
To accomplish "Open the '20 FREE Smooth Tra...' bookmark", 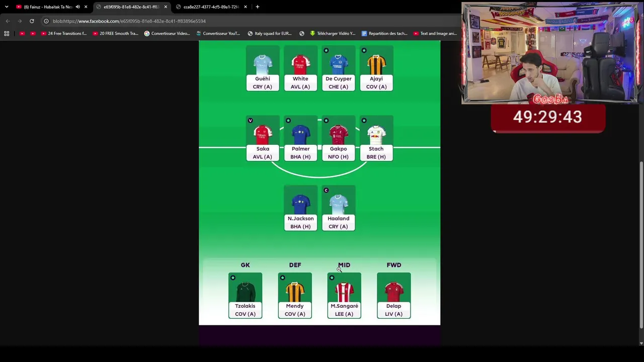I will [x=115, y=34].
